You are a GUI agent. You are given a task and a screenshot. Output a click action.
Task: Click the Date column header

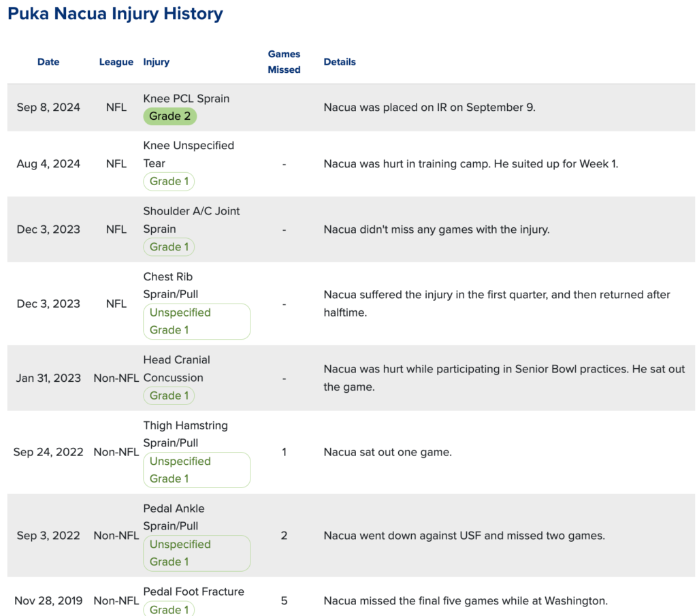pos(48,62)
